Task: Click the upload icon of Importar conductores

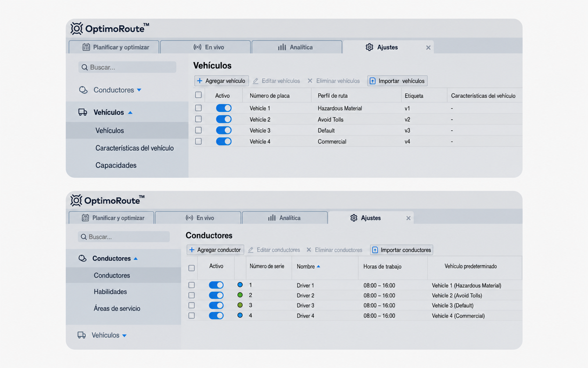Action: [x=375, y=250]
